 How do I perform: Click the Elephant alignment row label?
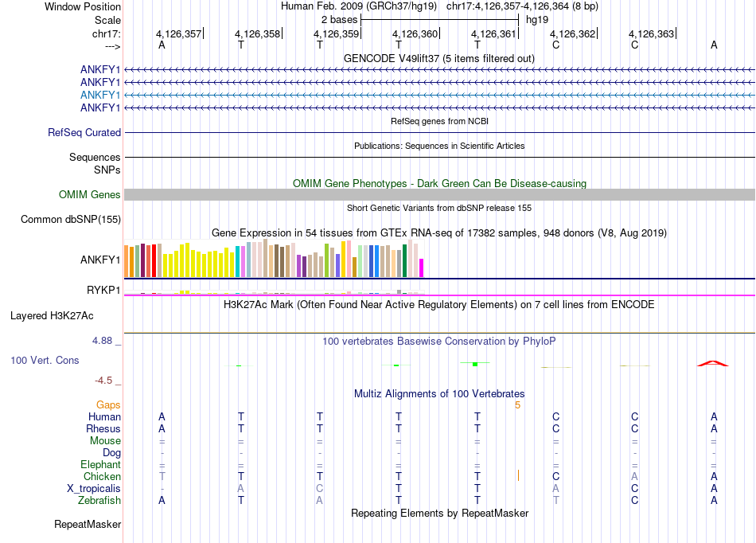(100, 464)
